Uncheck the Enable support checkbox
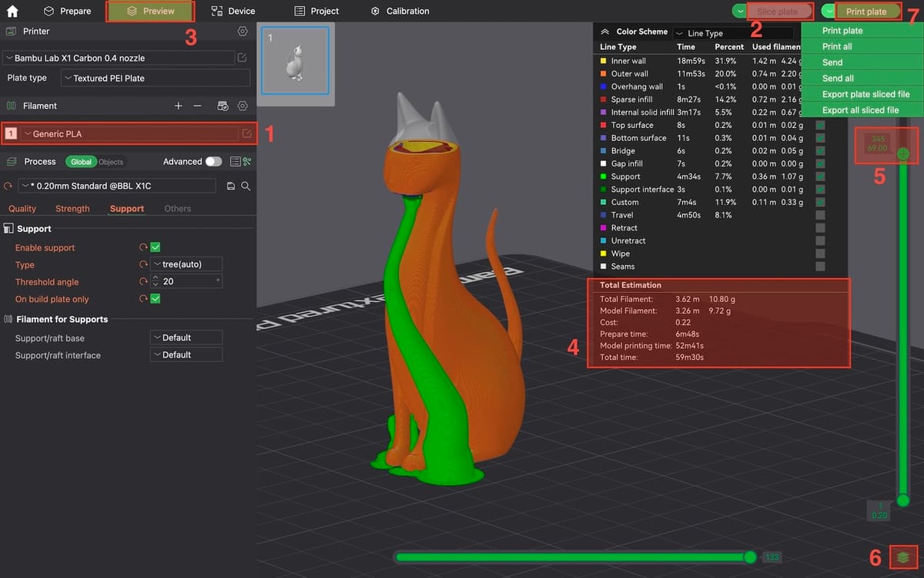The image size is (924, 578). [x=156, y=247]
